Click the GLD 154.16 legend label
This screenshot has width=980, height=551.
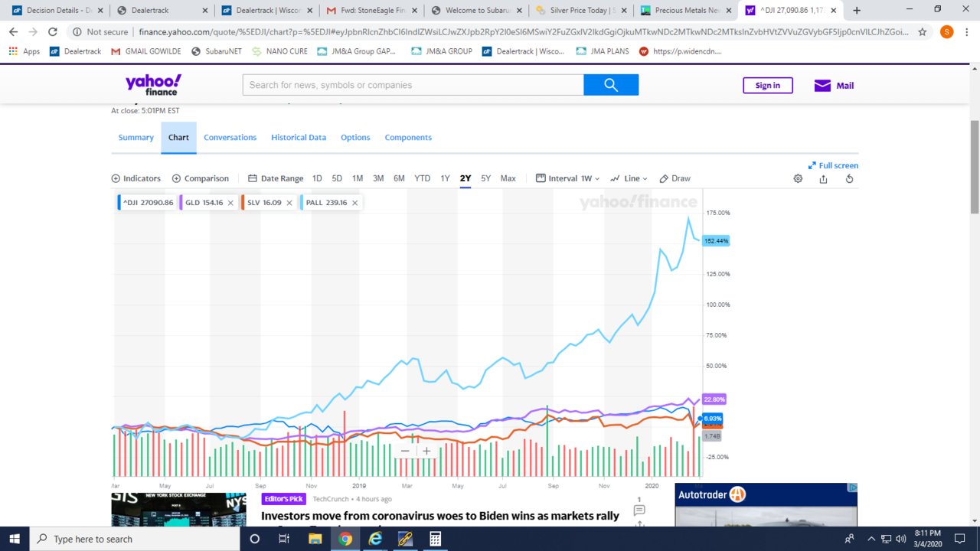pyautogui.click(x=204, y=203)
